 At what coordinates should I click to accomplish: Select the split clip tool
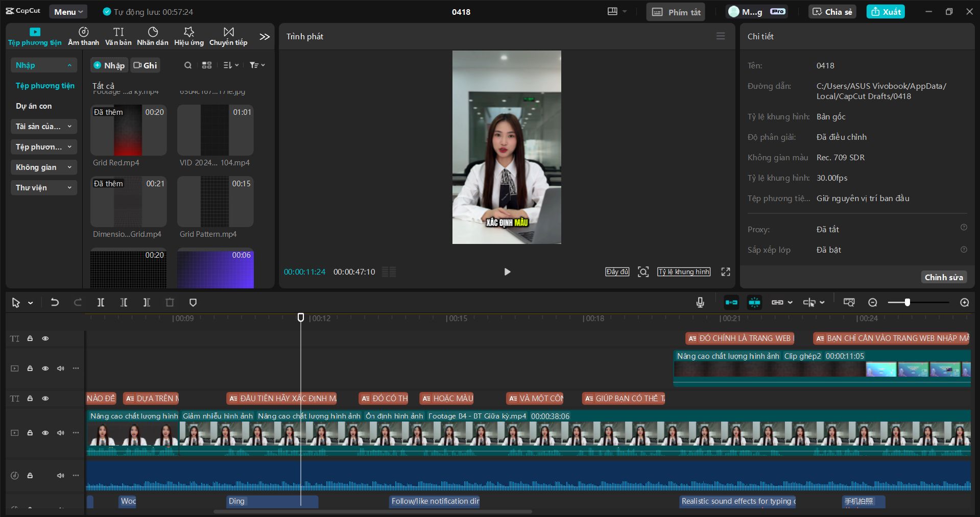tap(101, 303)
